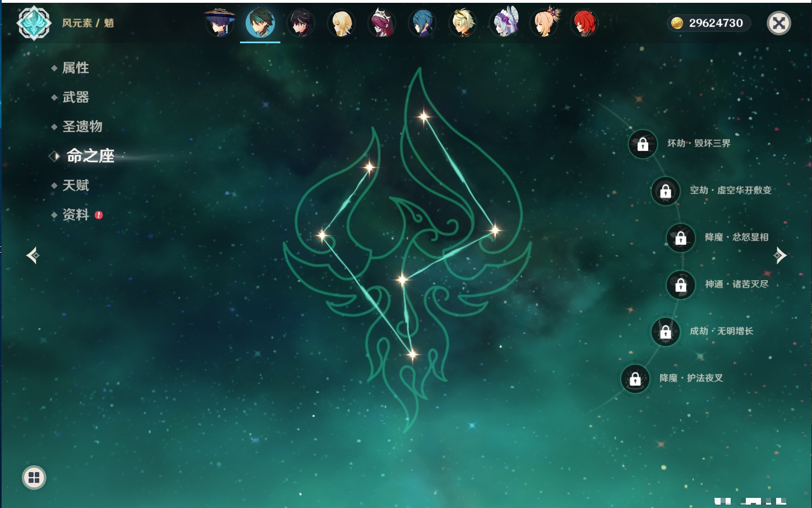Go to the previous character with the left arrow
Screen dimensions: 812x508
(33, 255)
